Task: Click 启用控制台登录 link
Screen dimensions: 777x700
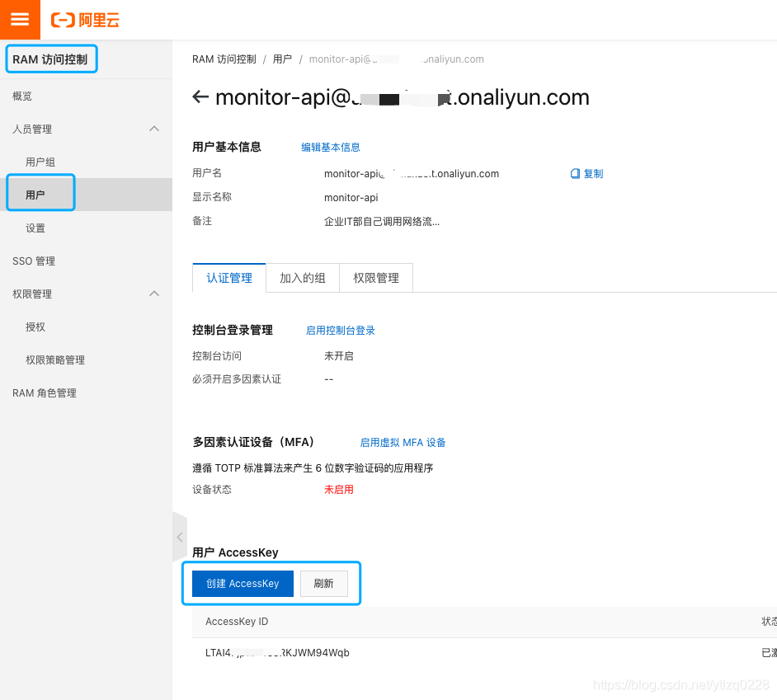Action: click(341, 331)
